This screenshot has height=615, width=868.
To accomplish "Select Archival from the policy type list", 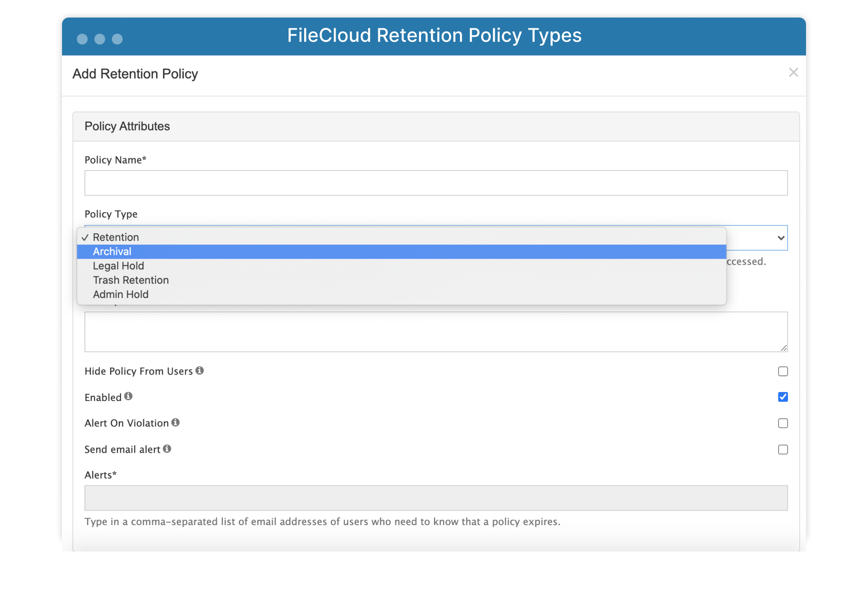I will tap(112, 252).
